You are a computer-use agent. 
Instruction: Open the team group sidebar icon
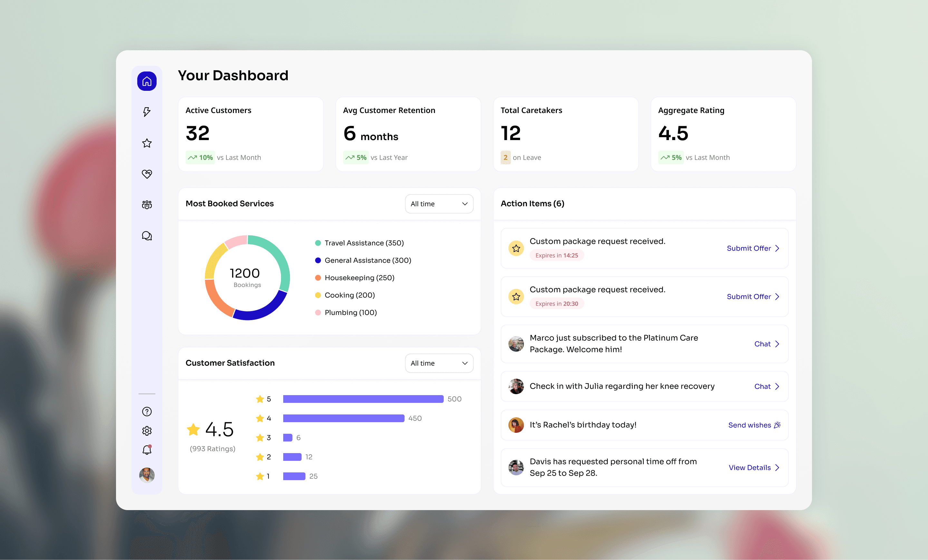coord(147,205)
